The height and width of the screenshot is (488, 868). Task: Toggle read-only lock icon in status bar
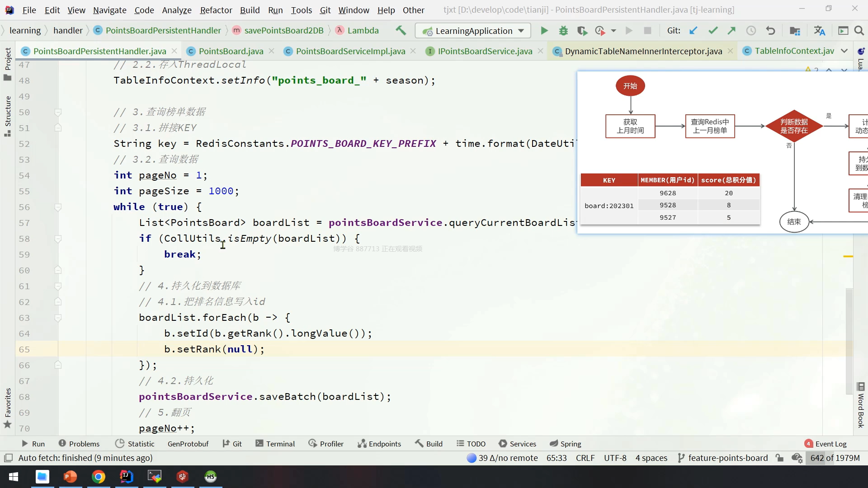[779, 458]
